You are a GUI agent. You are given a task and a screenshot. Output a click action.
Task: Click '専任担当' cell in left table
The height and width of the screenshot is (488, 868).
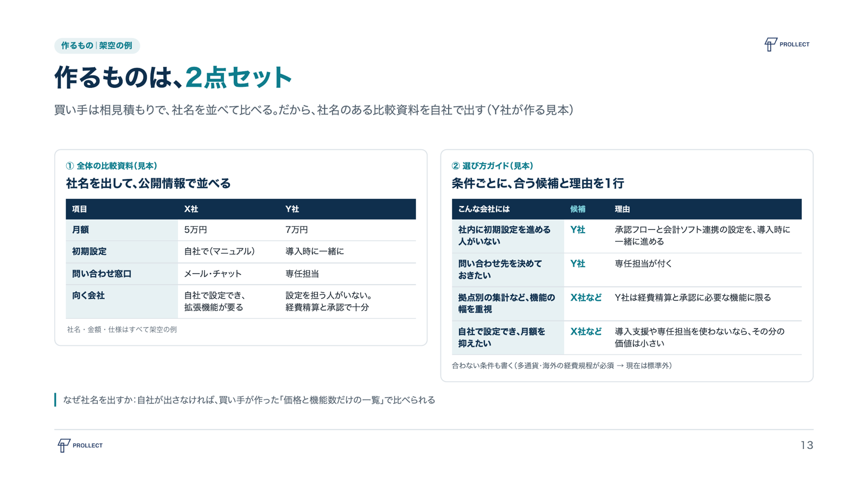(x=302, y=274)
